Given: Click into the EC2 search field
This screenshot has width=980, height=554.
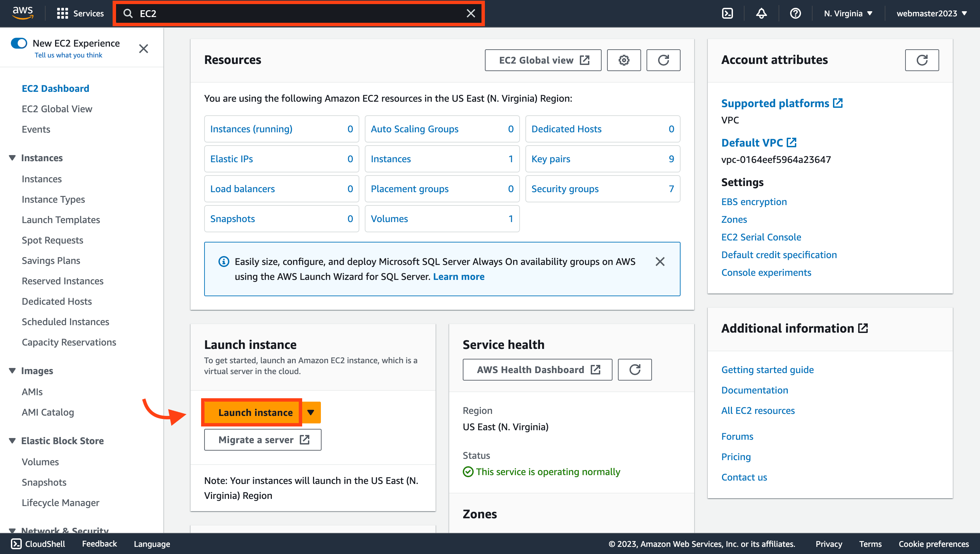Looking at the screenshot, I should click(299, 14).
